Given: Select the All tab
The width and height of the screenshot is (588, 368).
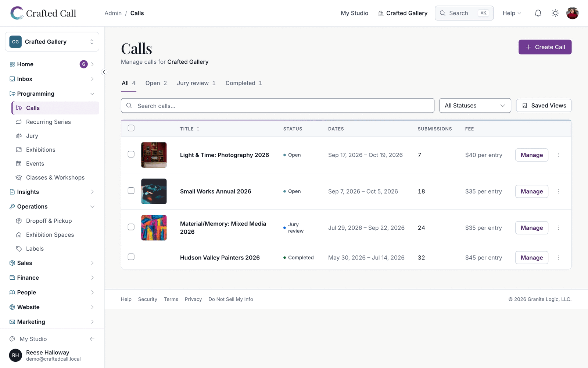Looking at the screenshot, I should tap(129, 83).
